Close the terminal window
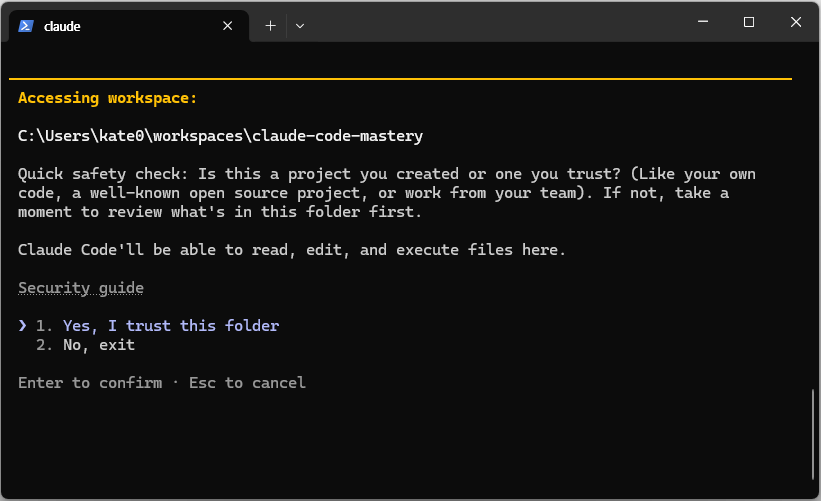The height and width of the screenshot is (501, 821). click(796, 22)
